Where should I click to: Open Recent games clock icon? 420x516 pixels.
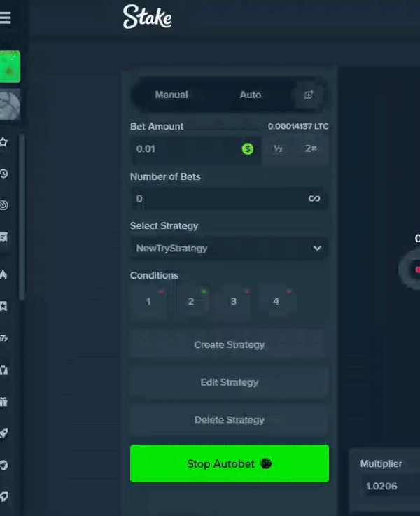click(4, 174)
